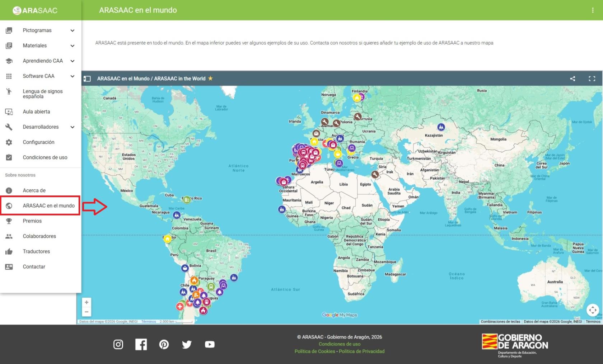This screenshot has height=364, width=603.
Task: Click the Premios trophy icon
Action: [9, 221]
